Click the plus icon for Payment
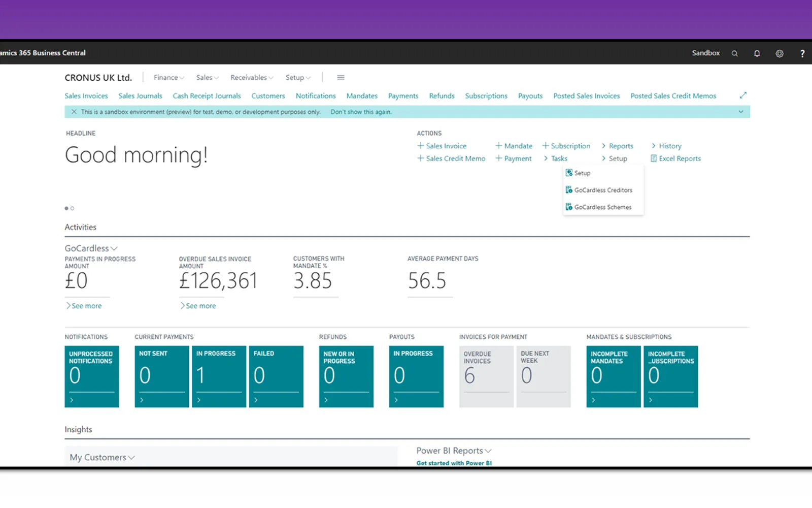The width and height of the screenshot is (812, 508). (498, 158)
